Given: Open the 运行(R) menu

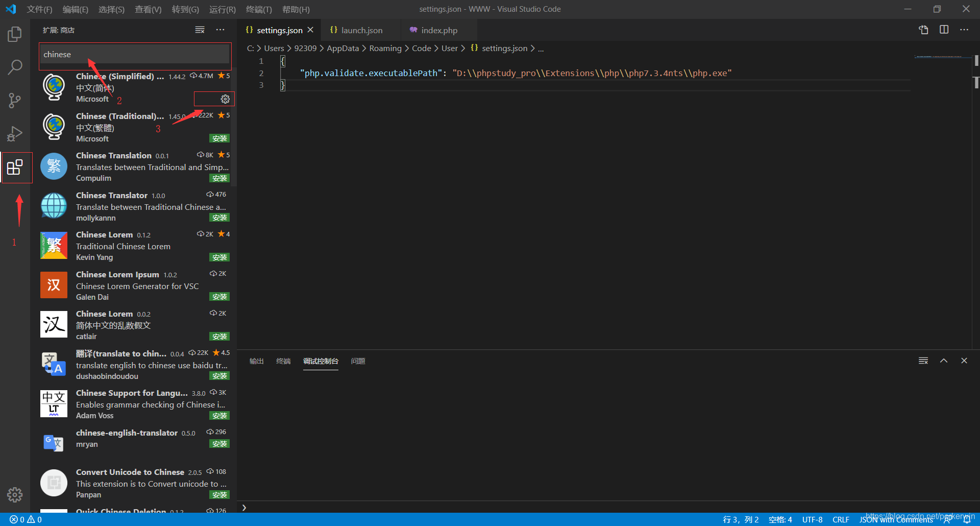Looking at the screenshot, I should point(223,9).
